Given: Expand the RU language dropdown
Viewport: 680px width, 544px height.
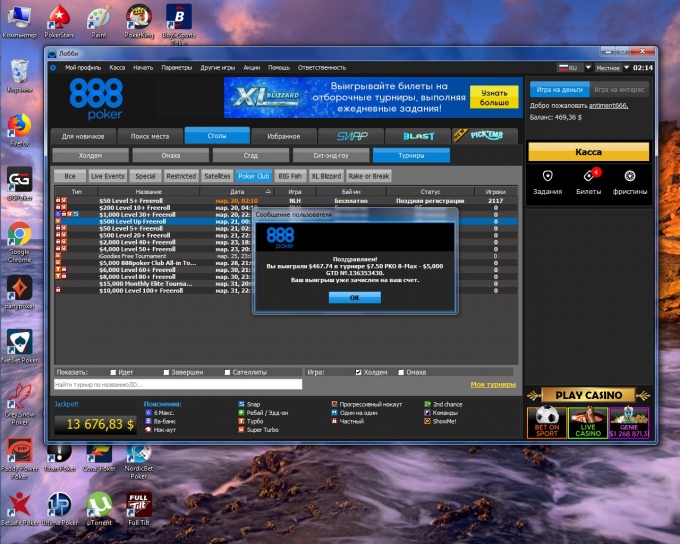Looking at the screenshot, I should click(x=588, y=68).
